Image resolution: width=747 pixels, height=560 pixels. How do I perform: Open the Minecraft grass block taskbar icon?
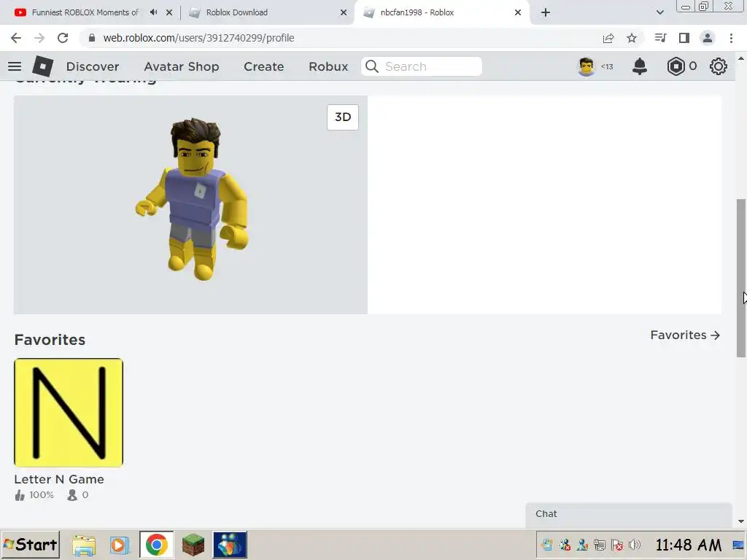[x=193, y=545]
